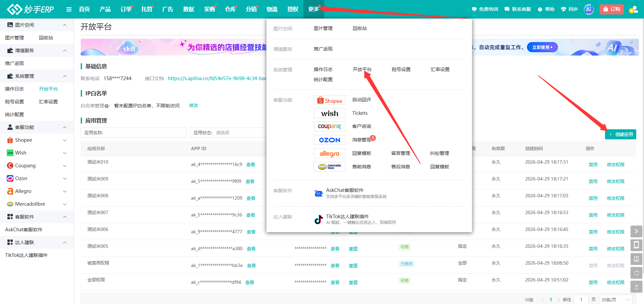Click the Mercadolibre icon in sidebar
This screenshot has height=304, width=644.
coord(10,204)
